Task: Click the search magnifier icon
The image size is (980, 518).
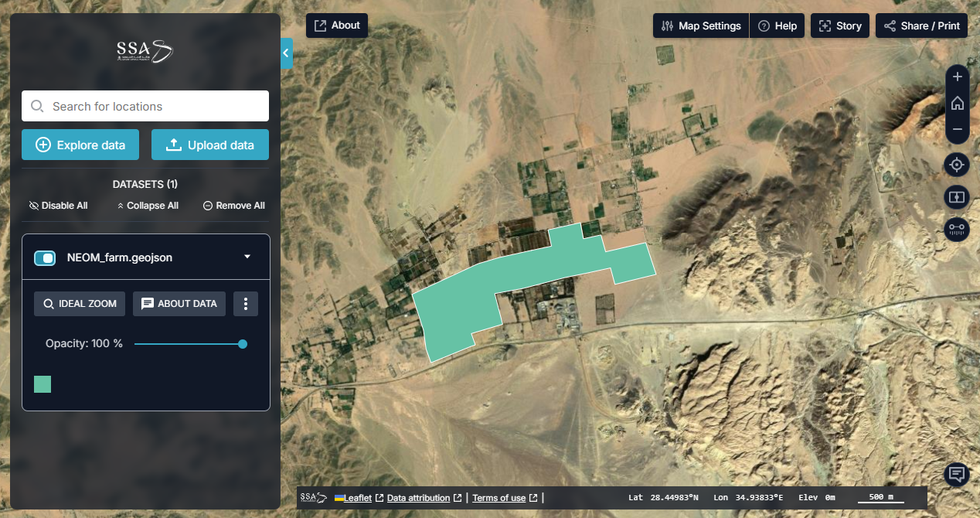Action: coord(36,106)
